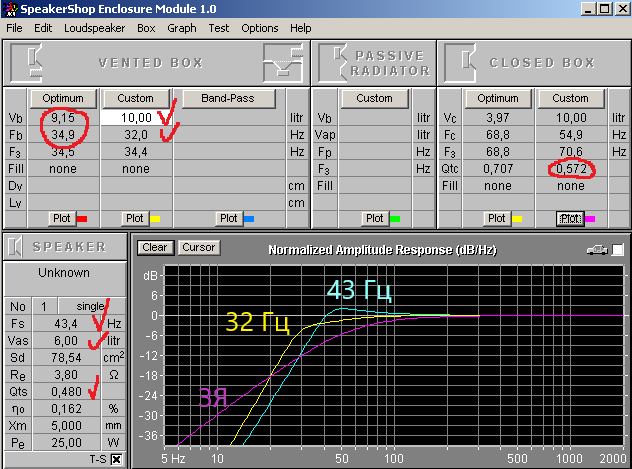Click the closed box enclosure icon
Screen dimensions: 632x469
(460, 63)
